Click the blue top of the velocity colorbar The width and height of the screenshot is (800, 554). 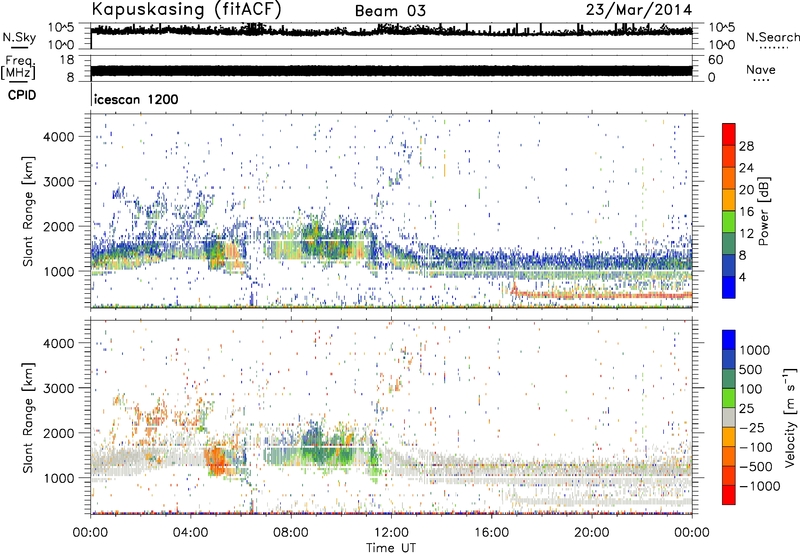(729, 340)
